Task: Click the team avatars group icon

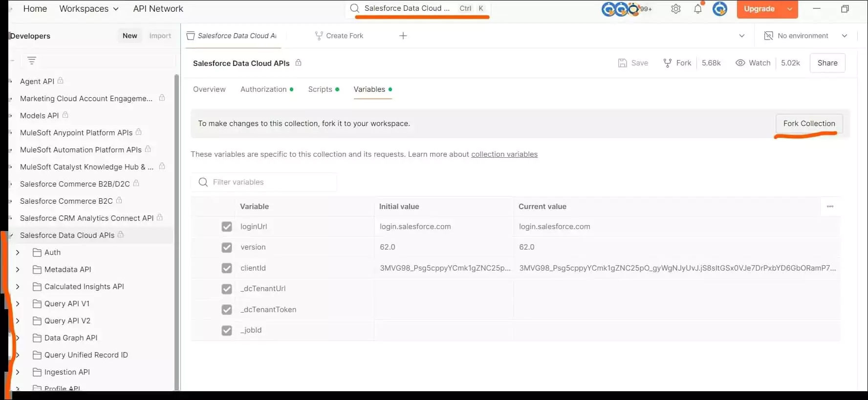Action: [621, 9]
